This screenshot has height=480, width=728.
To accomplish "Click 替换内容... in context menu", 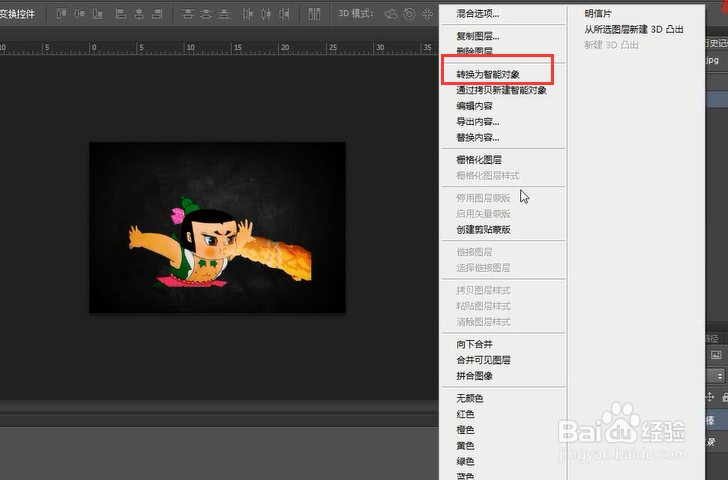I will [x=477, y=137].
